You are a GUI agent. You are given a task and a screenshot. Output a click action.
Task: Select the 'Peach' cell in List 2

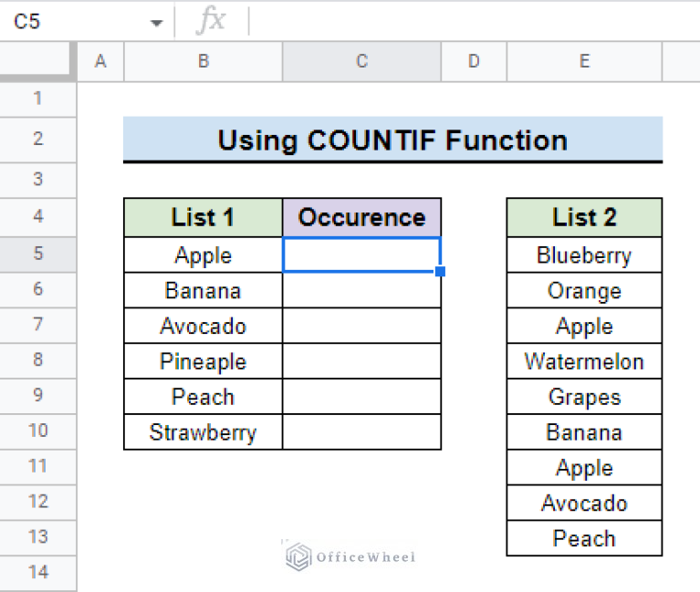584,538
